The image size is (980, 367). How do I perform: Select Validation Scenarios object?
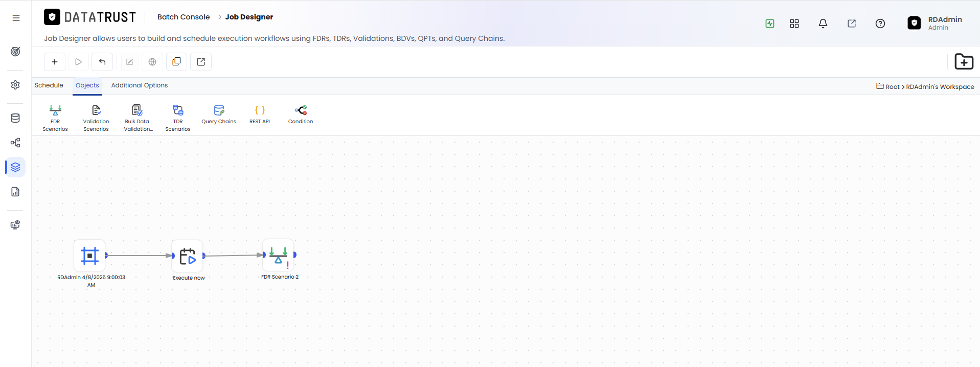pos(96,118)
